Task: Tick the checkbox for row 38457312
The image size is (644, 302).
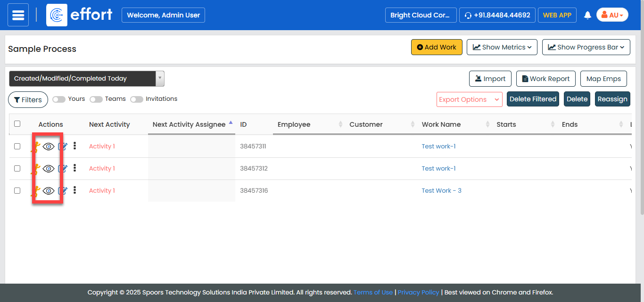Action: (x=17, y=169)
